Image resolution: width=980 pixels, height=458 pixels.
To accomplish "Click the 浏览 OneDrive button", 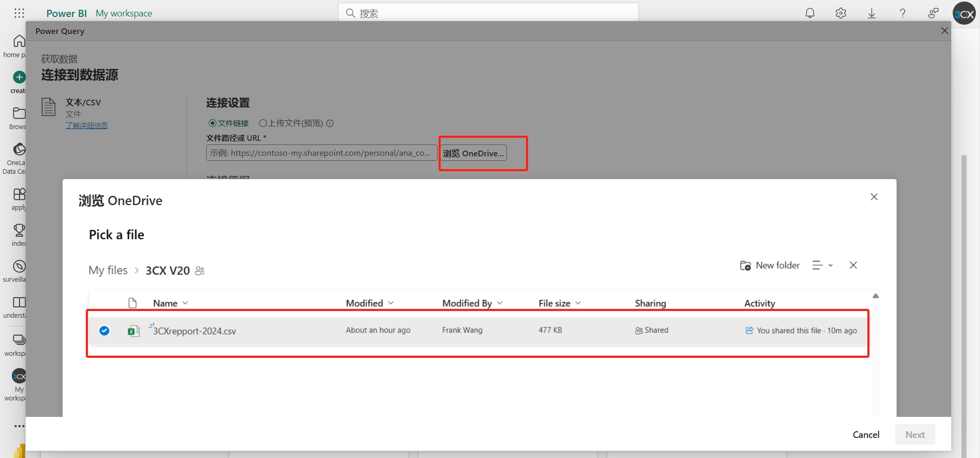I will (x=473, y=153).
